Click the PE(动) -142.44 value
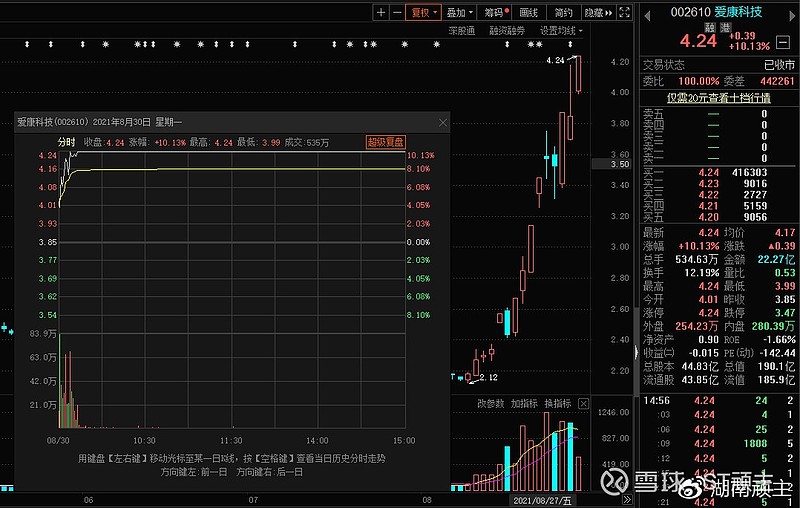 777,353
